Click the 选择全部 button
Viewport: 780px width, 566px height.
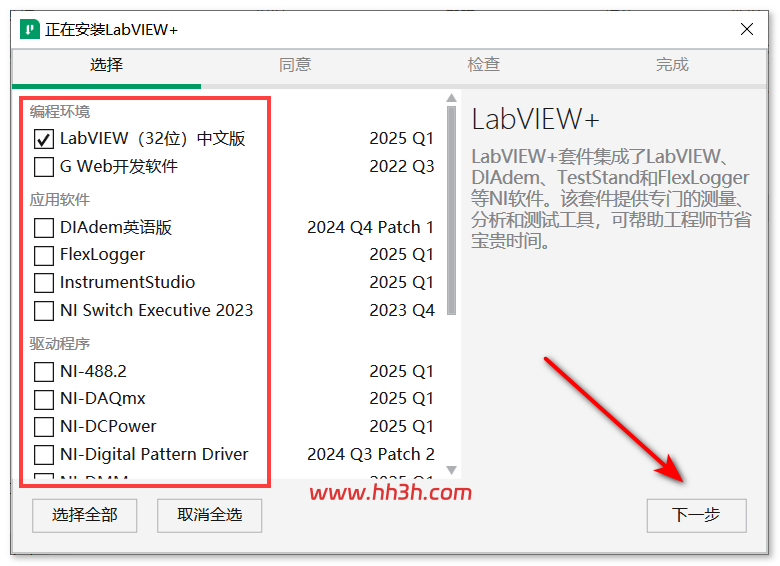tap(85, 515)
